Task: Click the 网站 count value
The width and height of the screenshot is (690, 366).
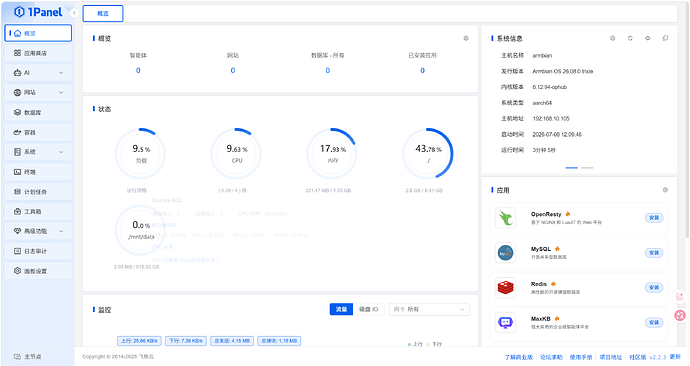Action: click(x=233, y=70)
